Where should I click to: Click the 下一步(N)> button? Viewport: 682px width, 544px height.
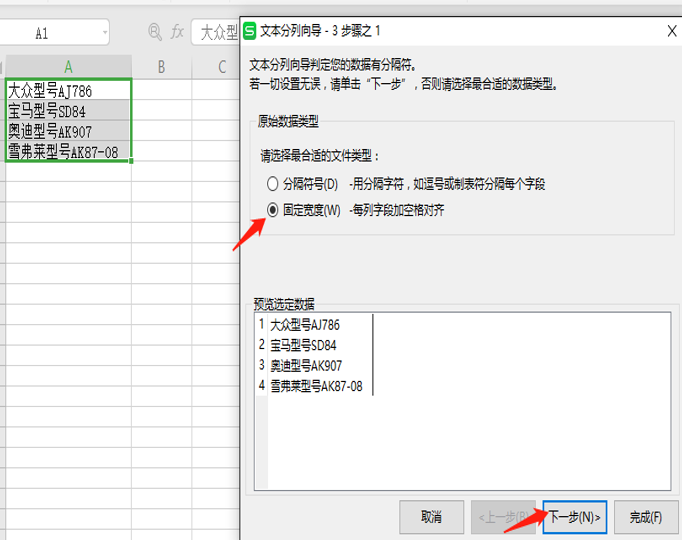click(x=575, y=517)
